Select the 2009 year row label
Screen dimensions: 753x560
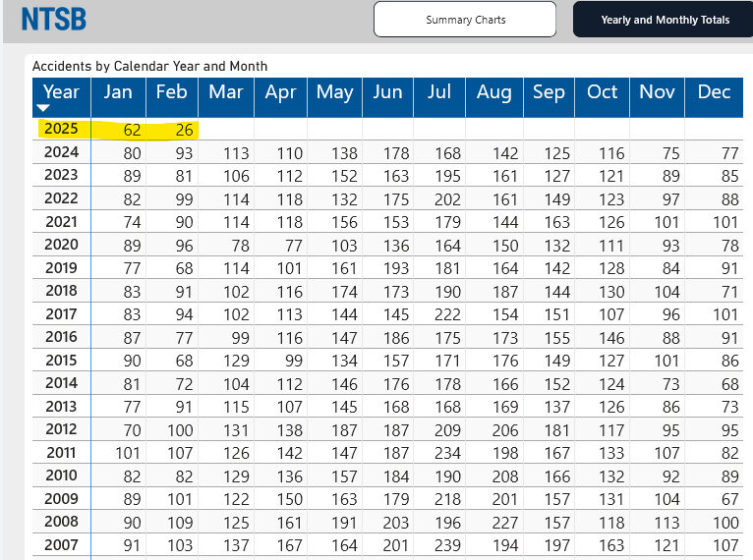click(61, 498)
